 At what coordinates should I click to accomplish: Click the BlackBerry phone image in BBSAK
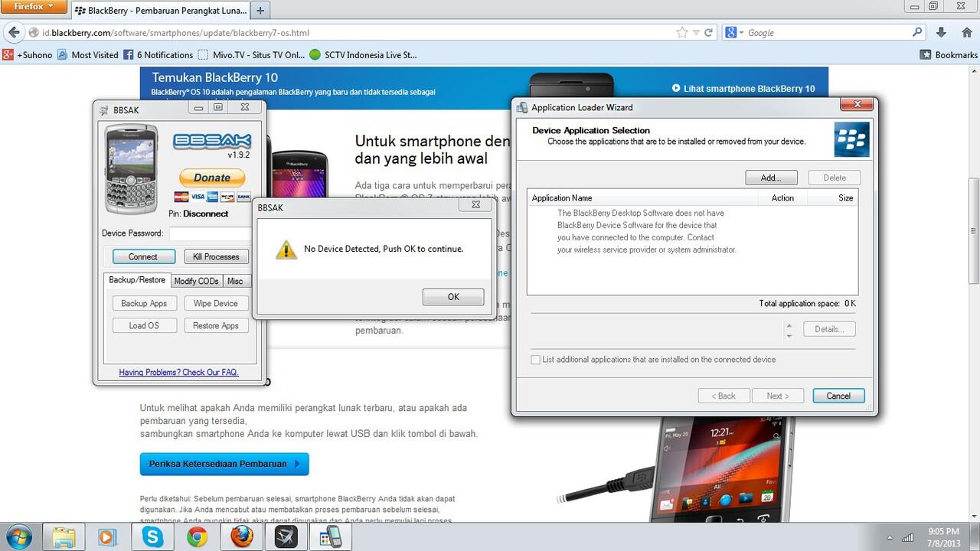pyautogui.click(x=131, y=169)
